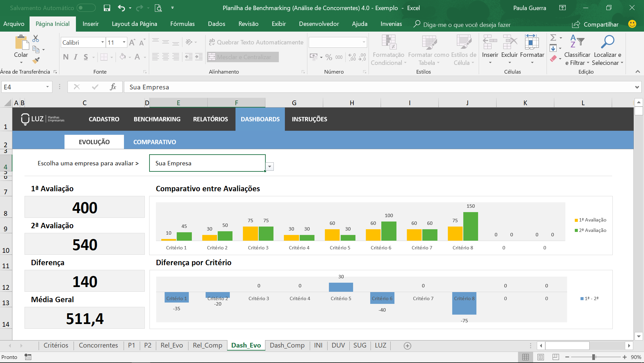Select the Format Painter brush icon
Screen dimensions: 644x363
tap(36, 60)
